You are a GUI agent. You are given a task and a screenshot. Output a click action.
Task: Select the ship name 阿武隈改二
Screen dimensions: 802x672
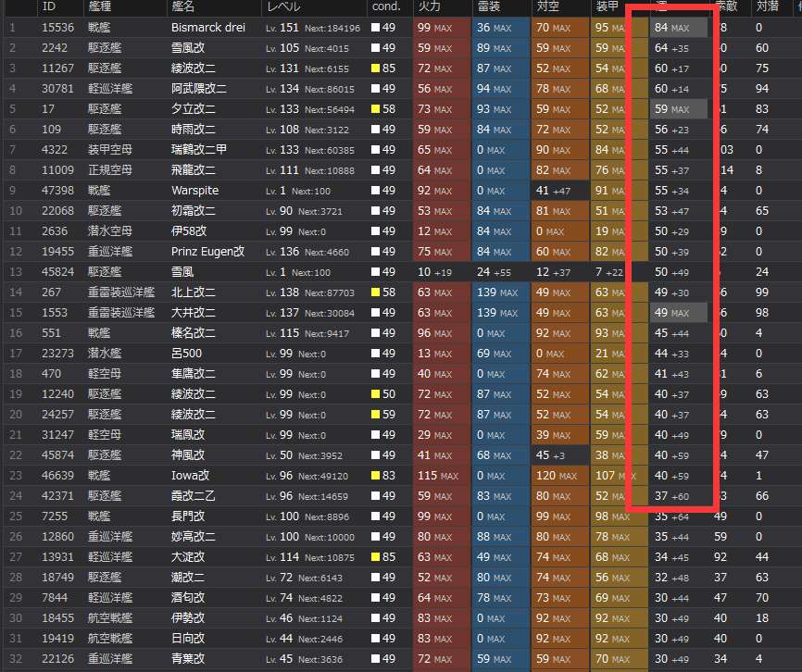(x=198, y=89)
